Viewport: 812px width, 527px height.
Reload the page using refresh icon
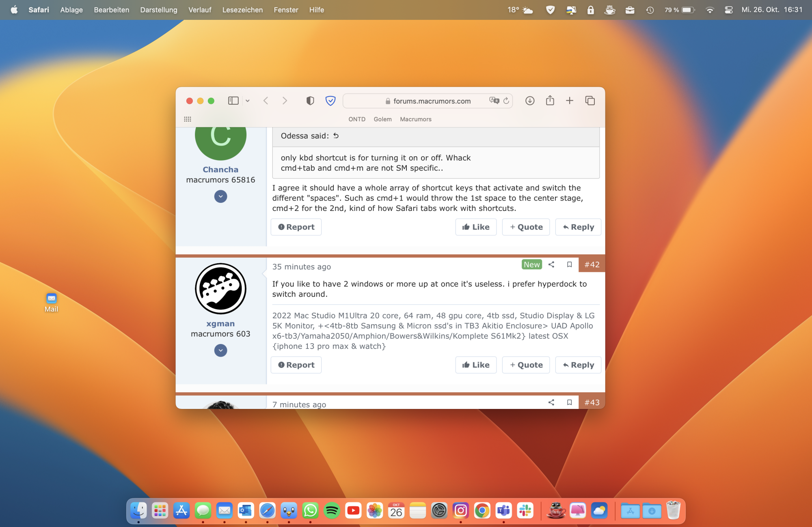point(506,101)
